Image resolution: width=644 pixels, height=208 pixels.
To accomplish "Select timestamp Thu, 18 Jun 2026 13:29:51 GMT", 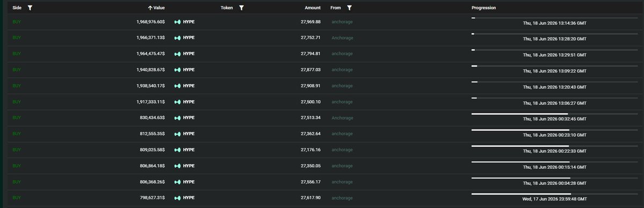I will pyautogui.click(x=554, y=55).
